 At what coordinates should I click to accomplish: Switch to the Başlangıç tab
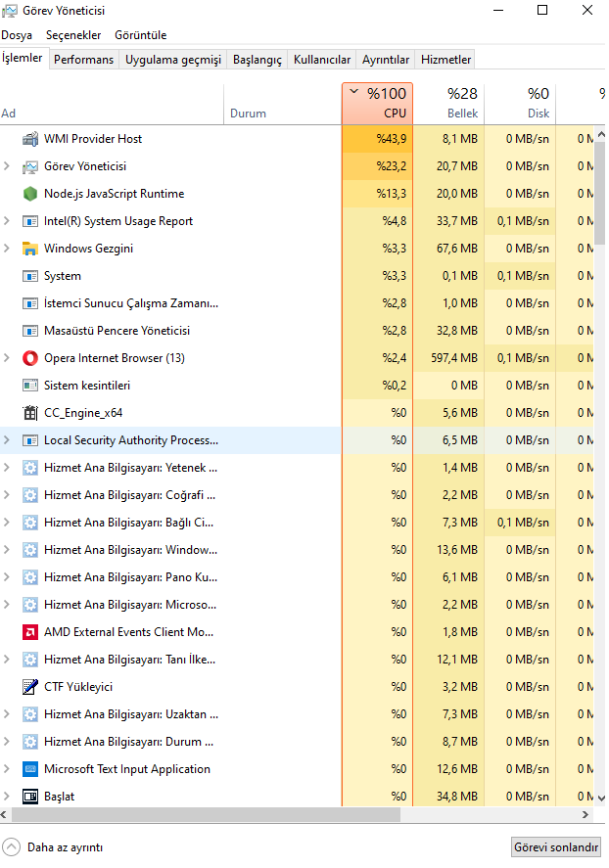258,60
